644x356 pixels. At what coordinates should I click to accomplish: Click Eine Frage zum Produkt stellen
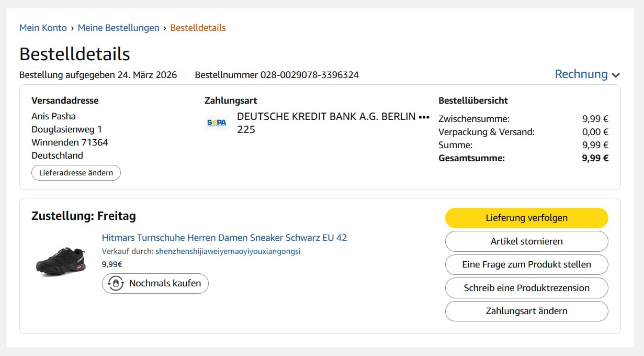526,264
